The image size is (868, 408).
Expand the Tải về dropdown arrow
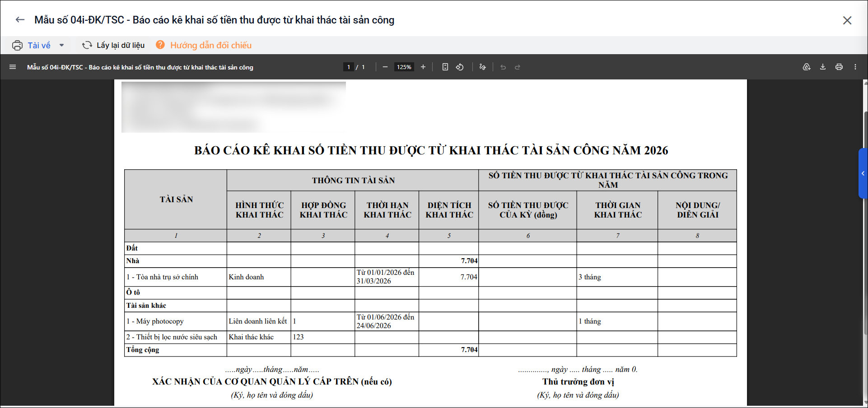[62, 46]
